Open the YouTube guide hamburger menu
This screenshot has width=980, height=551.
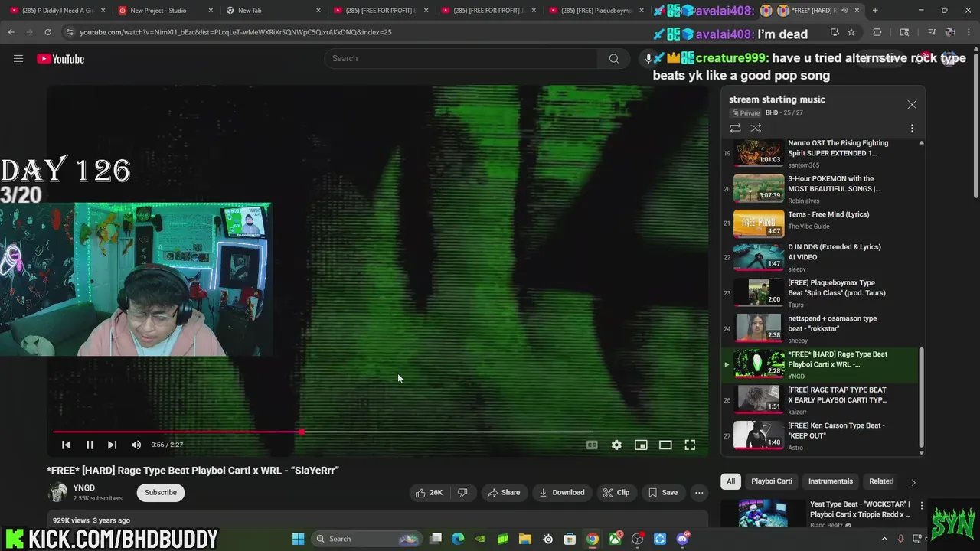[x=18, y=59]
